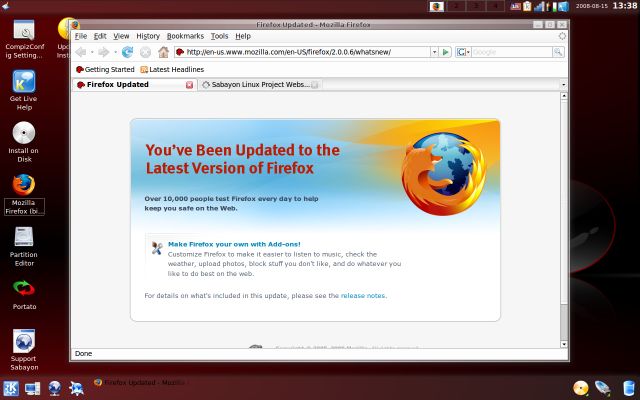Open the Klipper clipboard tray icon
The height and width of the screenshot is (400, 640).
[x=527, y=6]
